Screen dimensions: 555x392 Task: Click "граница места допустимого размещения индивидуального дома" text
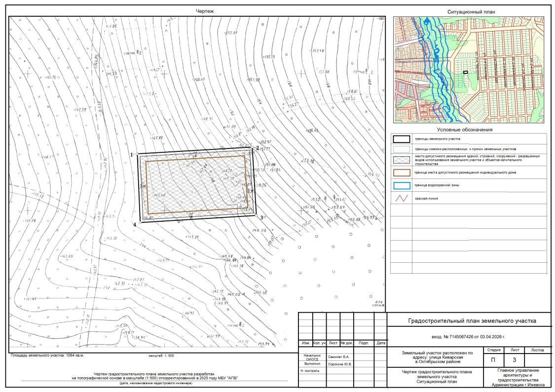point(465,173)
